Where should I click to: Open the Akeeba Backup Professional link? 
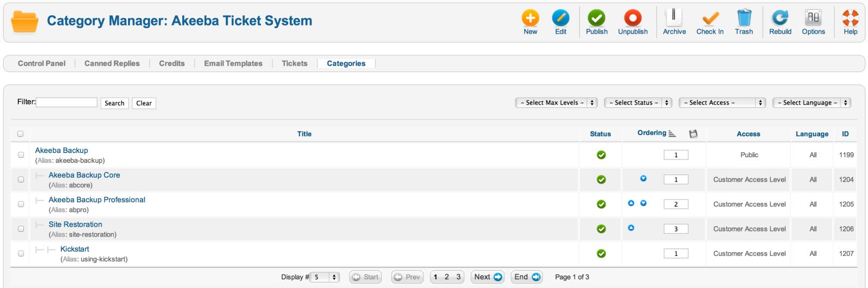coord(97,200)
